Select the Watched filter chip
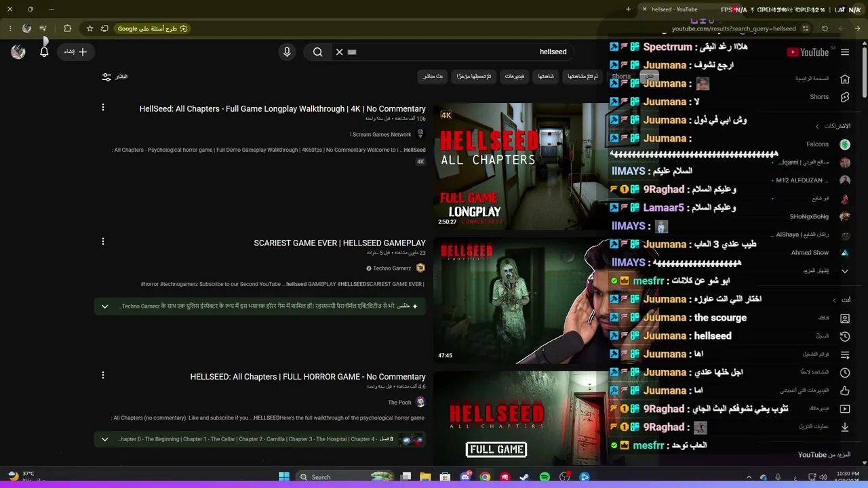The height and width of the screenshot is (488, 868). point(546,77)
